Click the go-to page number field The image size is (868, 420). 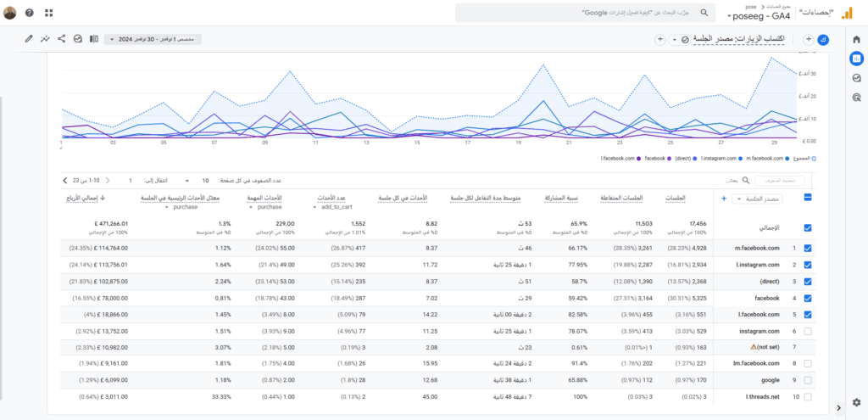coord(131,181)
